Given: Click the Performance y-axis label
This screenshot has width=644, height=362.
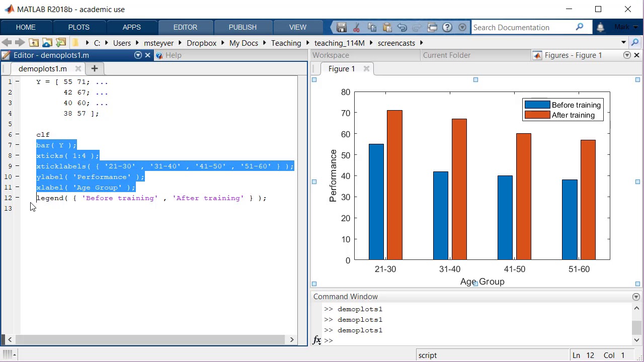Looking at the screenshot, I should click(x=333, y=175).
